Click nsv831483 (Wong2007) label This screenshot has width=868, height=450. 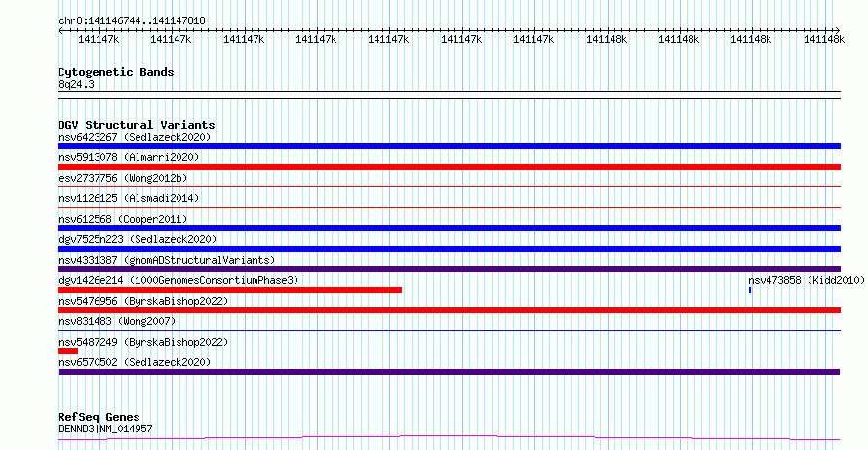(117, 321)
